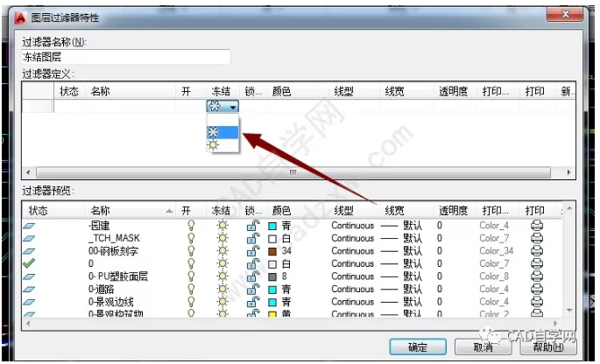
Task: Click down arrow of preview vertical scrollbar
Action: [x=569, y=310]
